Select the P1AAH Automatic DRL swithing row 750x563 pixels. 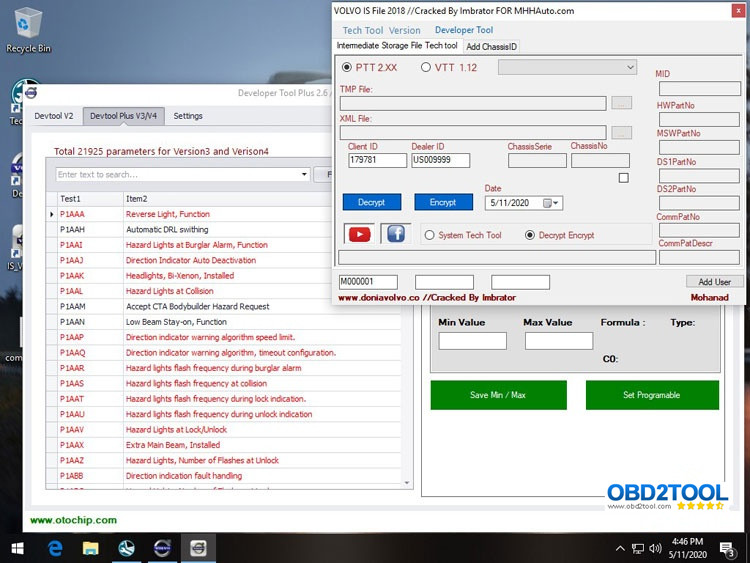[x=223, y=230]
